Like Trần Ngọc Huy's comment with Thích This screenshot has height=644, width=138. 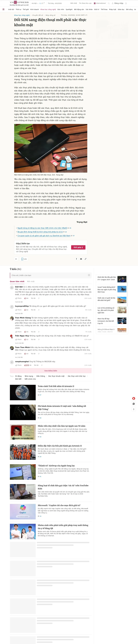(18, 339)
